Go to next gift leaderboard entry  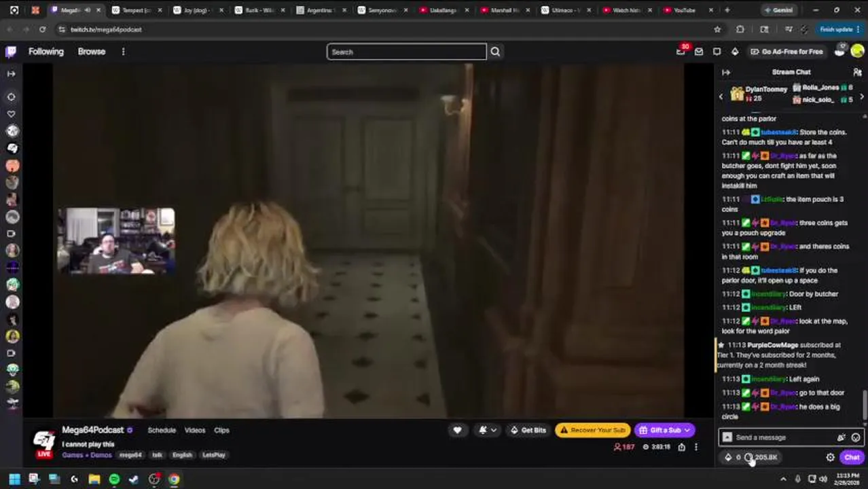[862, 97]
